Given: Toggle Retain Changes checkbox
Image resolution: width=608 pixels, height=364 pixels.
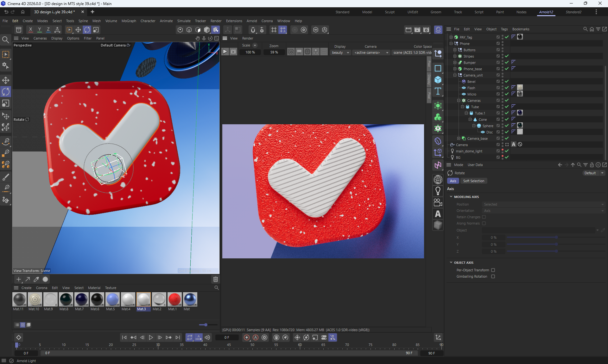Looking at the screenshot, I should [484, 217].
